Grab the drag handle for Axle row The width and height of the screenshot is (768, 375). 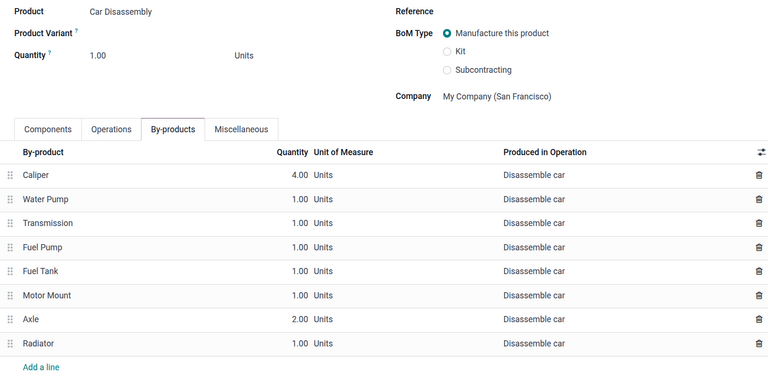click(10, 319)
